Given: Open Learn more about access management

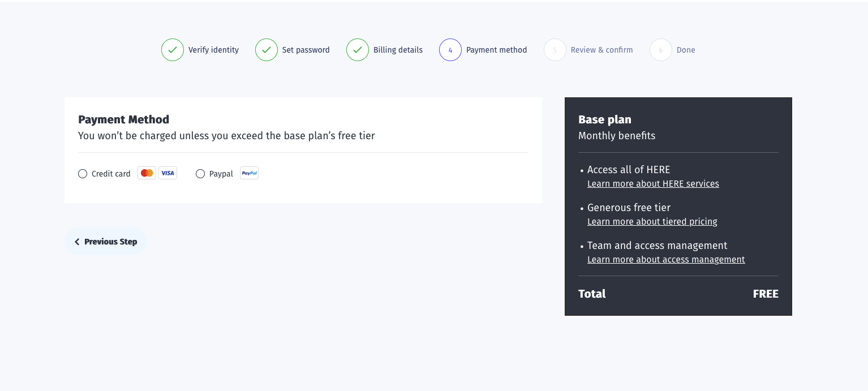Looking at the screenshot, I should pos(666,259).
